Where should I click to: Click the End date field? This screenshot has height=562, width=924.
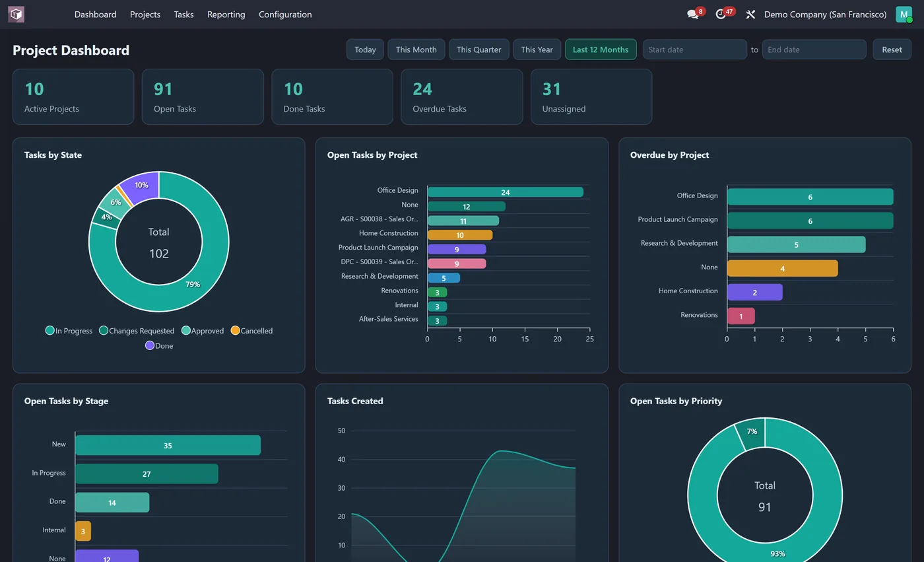pyautogui.click(x=814, y=50)
